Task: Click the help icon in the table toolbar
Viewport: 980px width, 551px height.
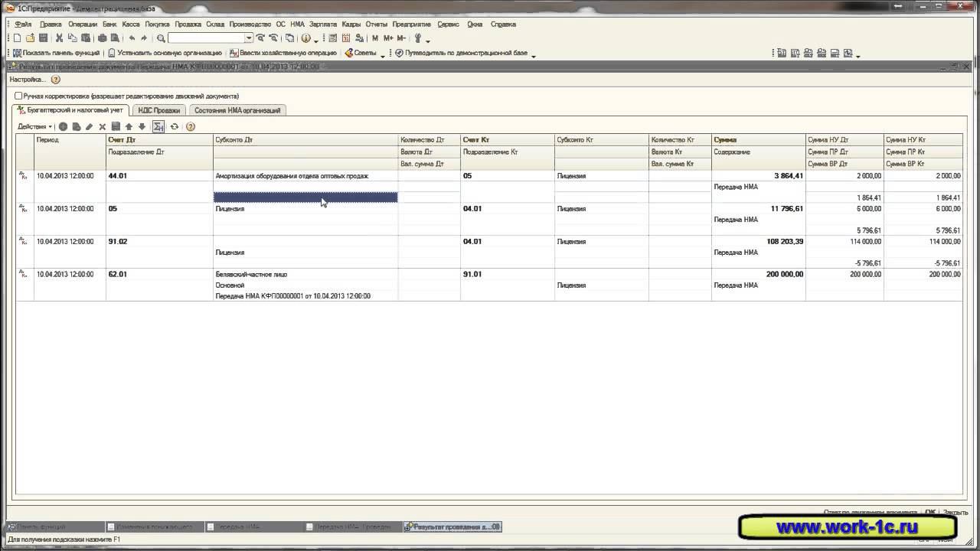Action: 191,126
